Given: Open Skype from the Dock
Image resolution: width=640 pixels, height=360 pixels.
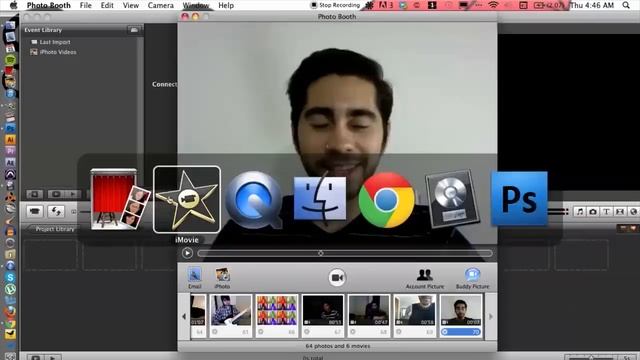Looking at the screenshot, I should click(x=10, y=278).
